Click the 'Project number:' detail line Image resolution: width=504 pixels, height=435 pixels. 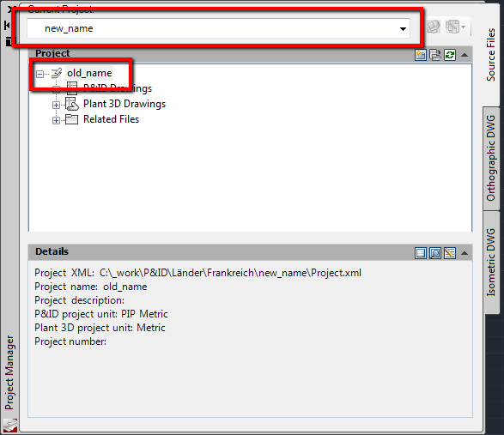(70, 341)
